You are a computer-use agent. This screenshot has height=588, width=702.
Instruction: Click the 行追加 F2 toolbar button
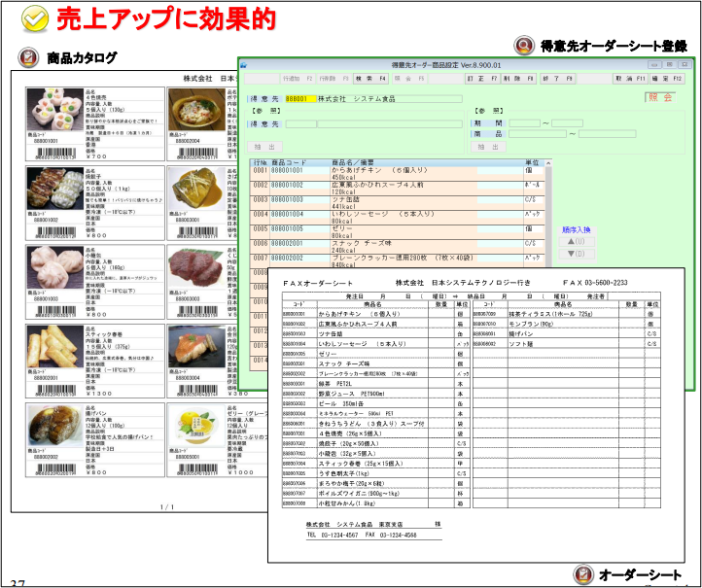[298, 79]
